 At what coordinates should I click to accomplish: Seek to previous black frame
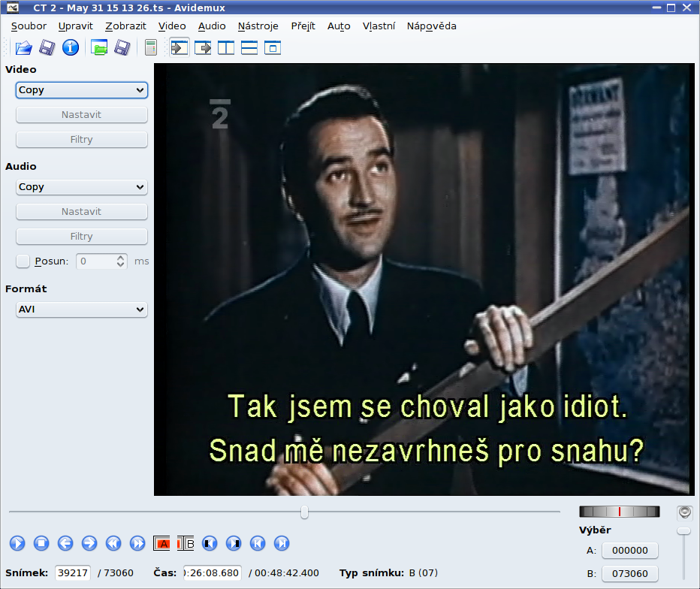[x=210, y=543]
